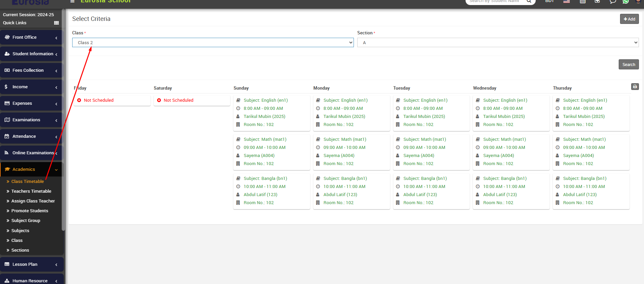644x284 pixels.
Task: Open Teachers Timetable in sidebar
Action: click(x=31, y=191)
